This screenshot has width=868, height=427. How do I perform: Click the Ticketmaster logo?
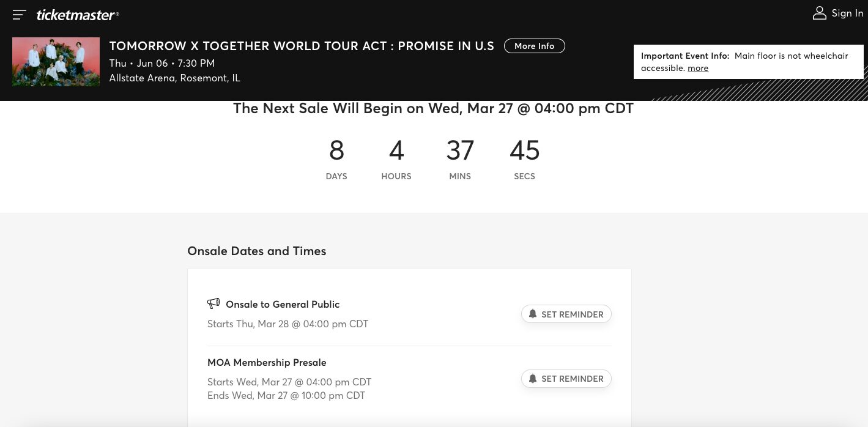(78, 15)
